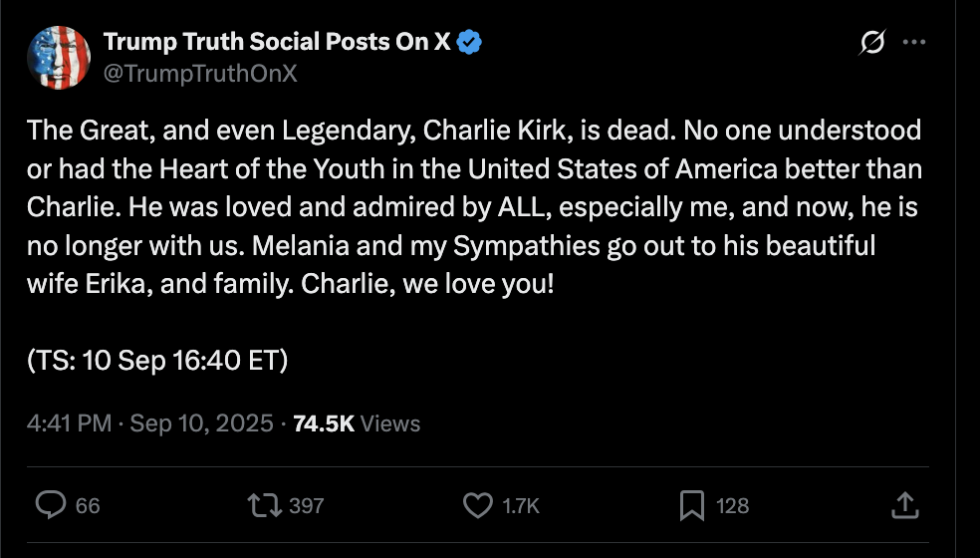Repost this post using the retweet icon

[x=266, y=505]
